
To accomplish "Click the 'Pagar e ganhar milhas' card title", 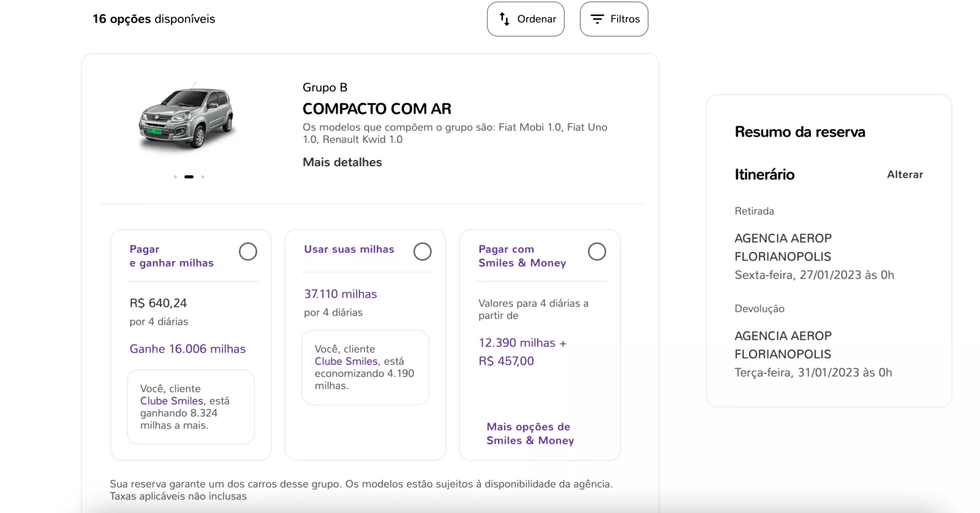I will click(x=171, y=256).
